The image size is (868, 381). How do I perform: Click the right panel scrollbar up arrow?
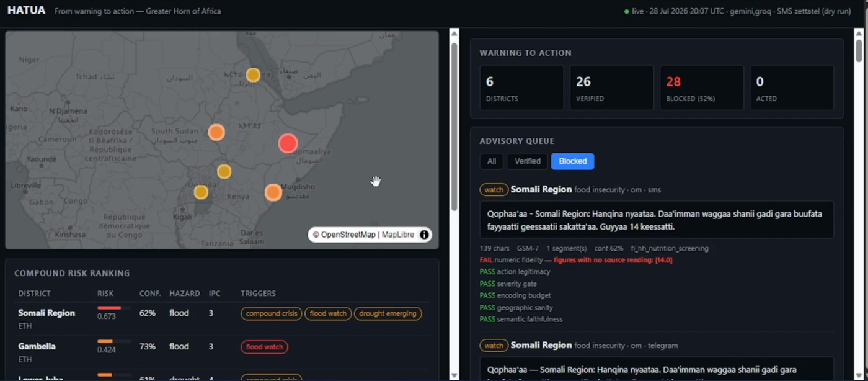pos(859,34)
